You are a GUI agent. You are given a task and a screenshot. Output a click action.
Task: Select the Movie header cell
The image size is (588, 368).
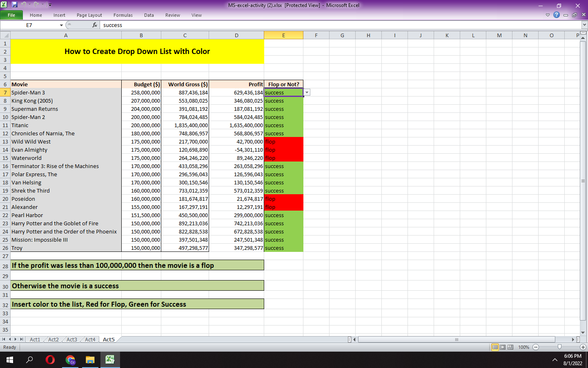point(66,84)
